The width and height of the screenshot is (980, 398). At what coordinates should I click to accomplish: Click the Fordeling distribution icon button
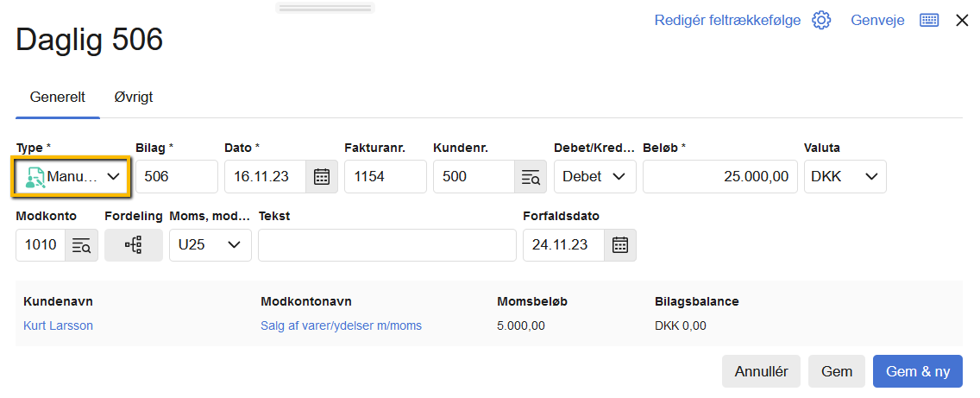click(133, 245)
